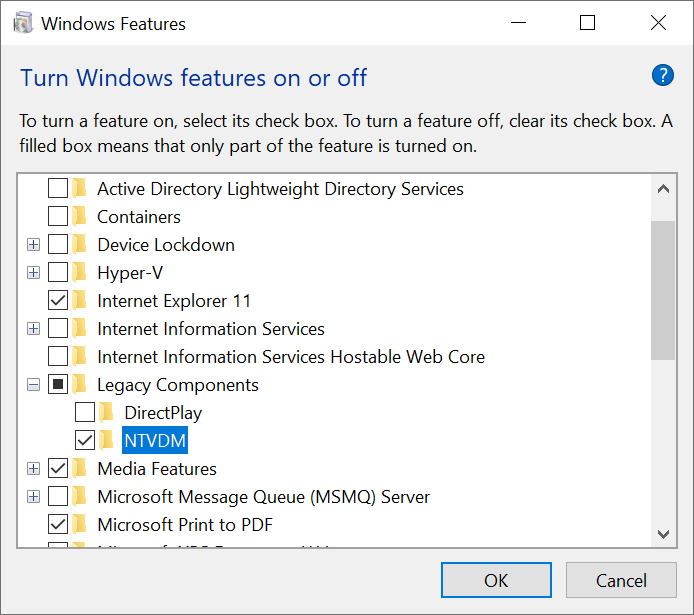Screen dimensions: 694x615
Task: Click the folder icon next to Containers
Action: (80, 217)
